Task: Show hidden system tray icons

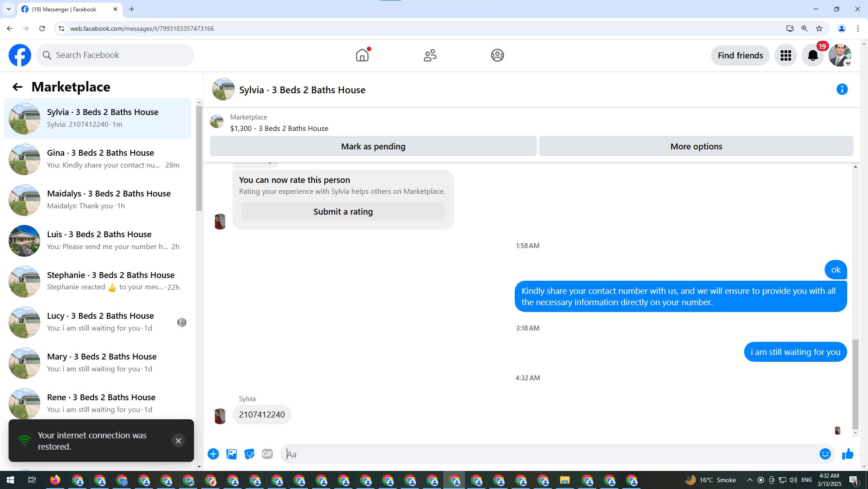Action: 749,480
